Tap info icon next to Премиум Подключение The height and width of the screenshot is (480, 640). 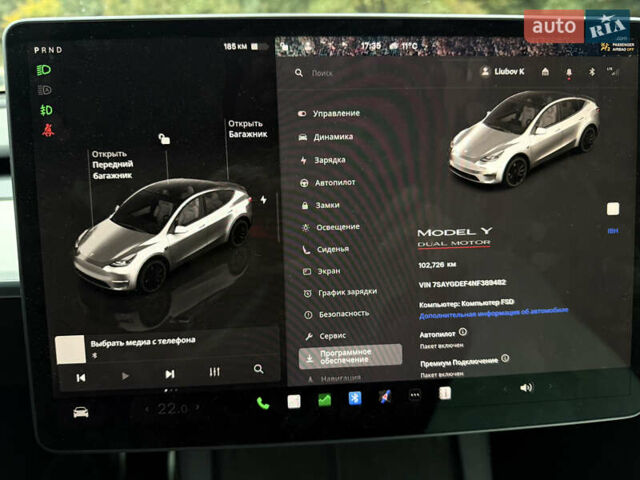[x=505, y=358]
